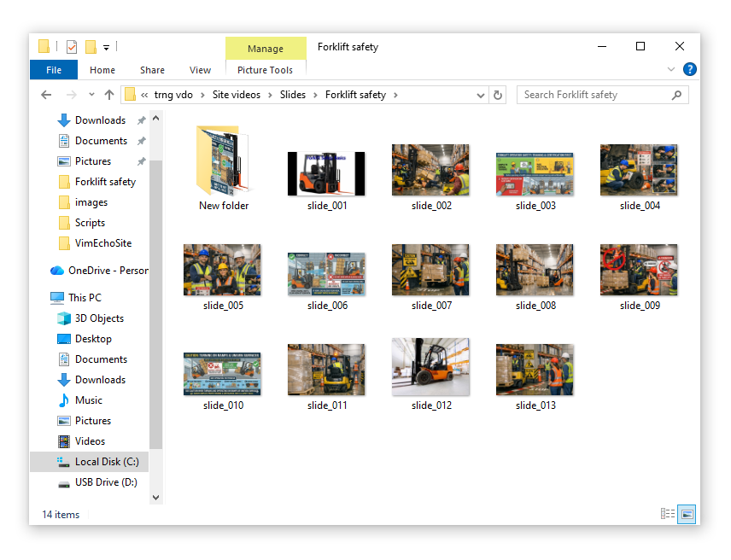Click the New folder quick access icon
Image resolution: width=731 pixels, height=560 pixels.
(91, 47)
